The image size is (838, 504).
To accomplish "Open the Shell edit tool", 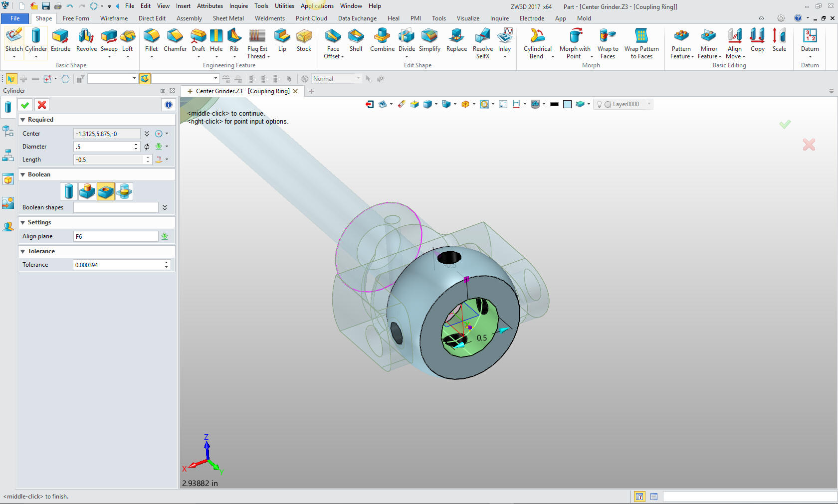I will tap(356, 40).
